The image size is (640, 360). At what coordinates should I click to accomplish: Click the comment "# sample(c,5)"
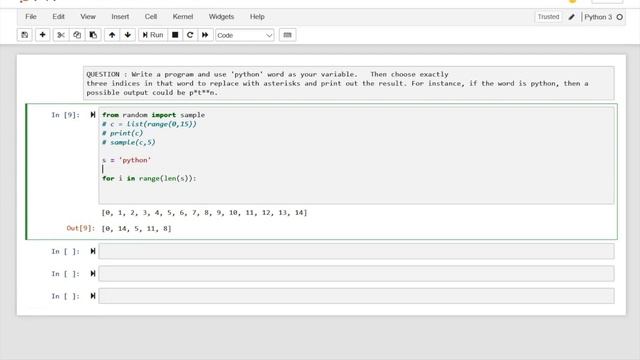click(x=129, y=142)
